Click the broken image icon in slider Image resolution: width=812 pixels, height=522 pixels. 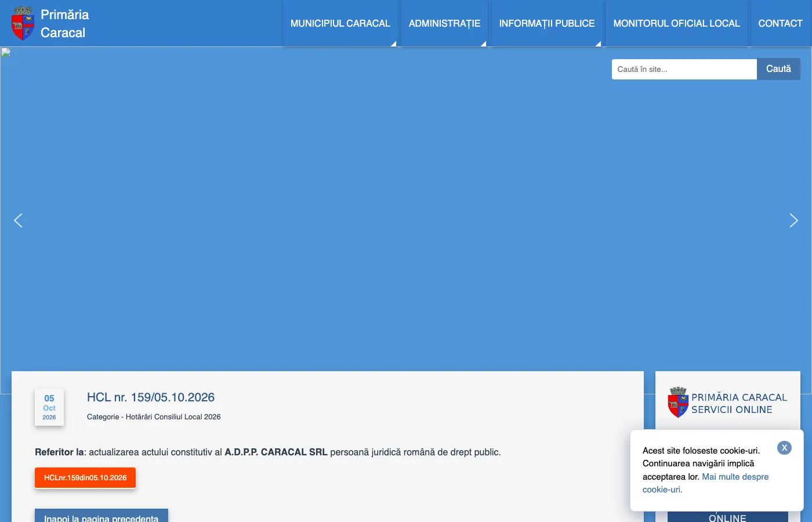coord(6,52)
